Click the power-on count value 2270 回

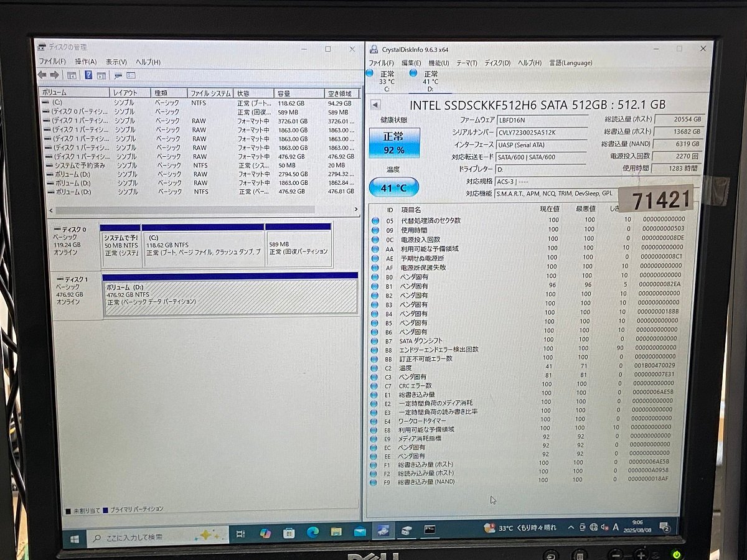point(679,156)
